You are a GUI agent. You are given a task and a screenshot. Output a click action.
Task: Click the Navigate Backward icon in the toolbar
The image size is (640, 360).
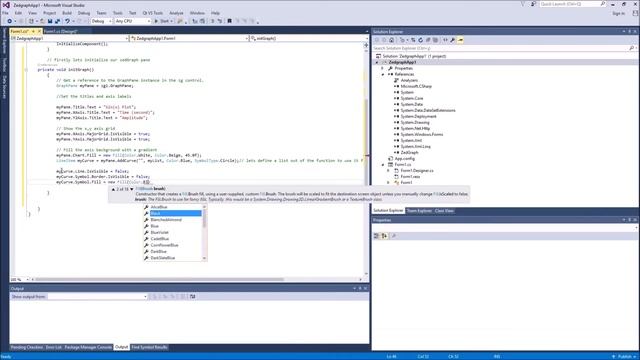pyautogui.click(x=9, y=21)
